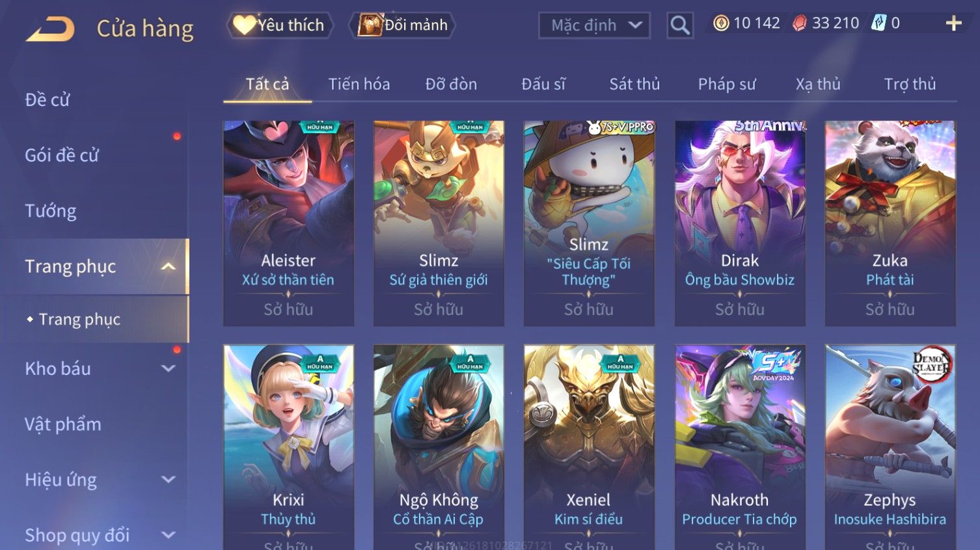Viewport: 980px width, 550px height.
Task: Tap the red ruby currency icon
Action: tap(800, 23)
